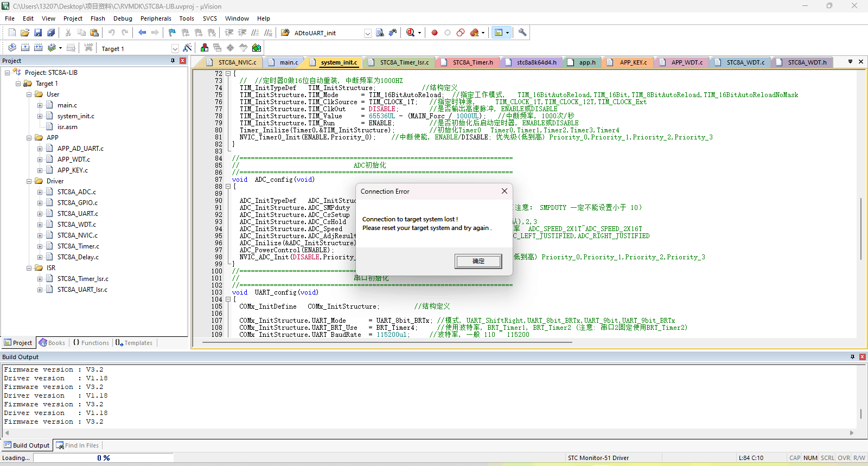
Task: Open the SVCS menu
Action: [x=210, y=18]
